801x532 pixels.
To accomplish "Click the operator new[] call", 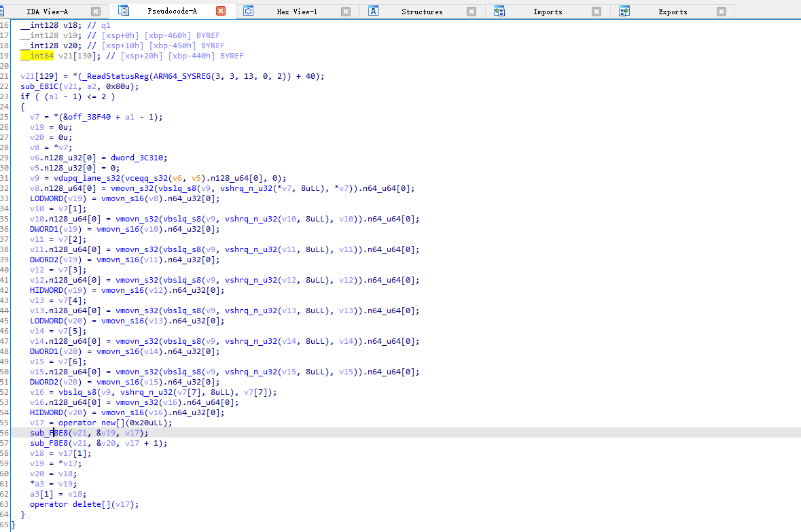I will pos(92,423).
